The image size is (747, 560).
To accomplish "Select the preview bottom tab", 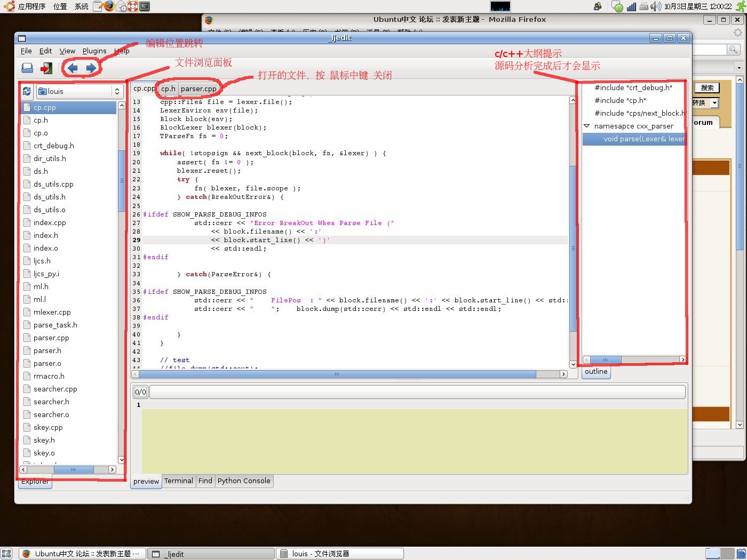I will tap(146, 481).
